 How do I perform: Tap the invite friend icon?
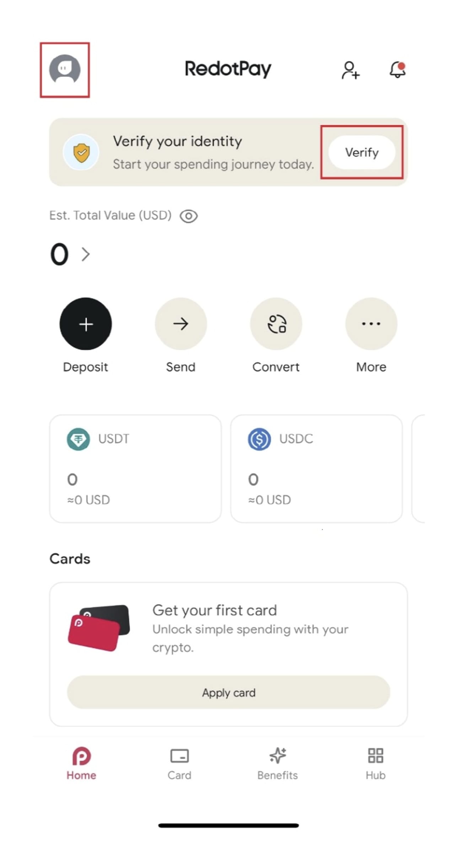point(350,70)
